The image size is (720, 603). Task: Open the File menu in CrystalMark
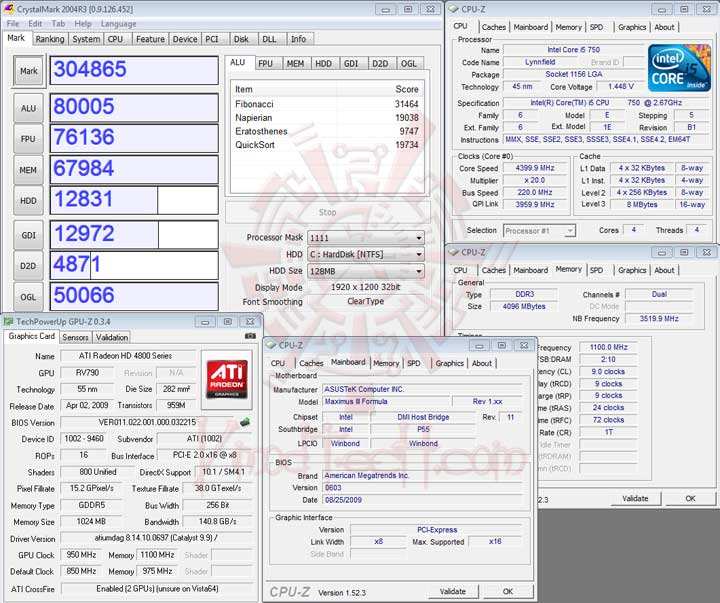13,24
